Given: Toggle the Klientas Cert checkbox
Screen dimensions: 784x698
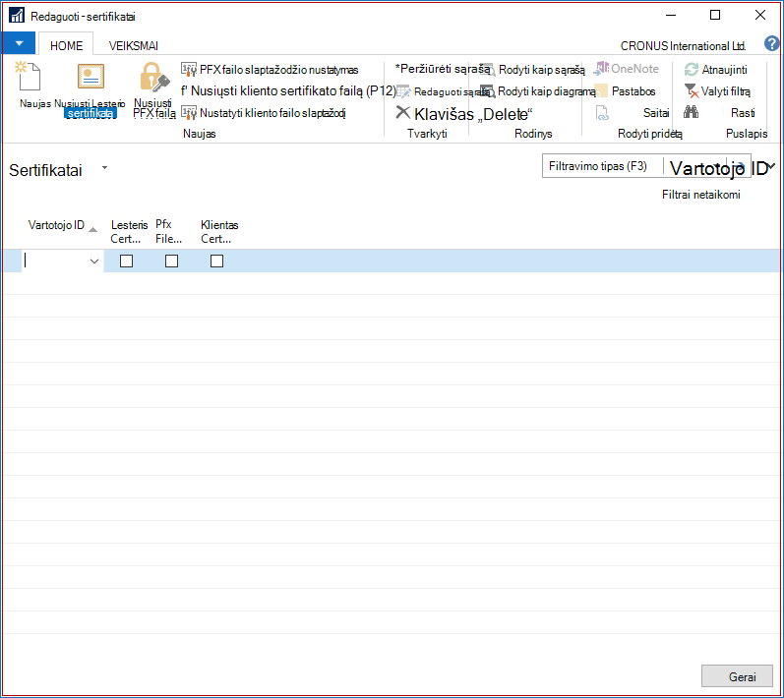Looking at the screenshot, I should [216, 261].
